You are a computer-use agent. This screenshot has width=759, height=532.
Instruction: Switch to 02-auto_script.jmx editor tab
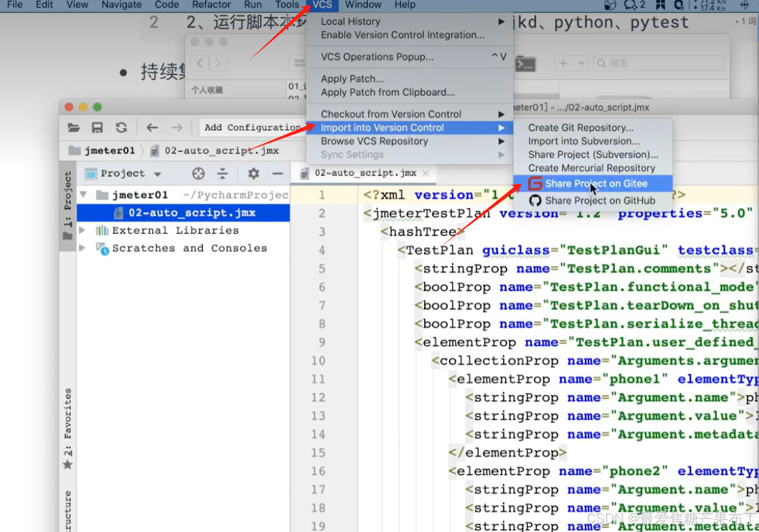pos(365,173)
